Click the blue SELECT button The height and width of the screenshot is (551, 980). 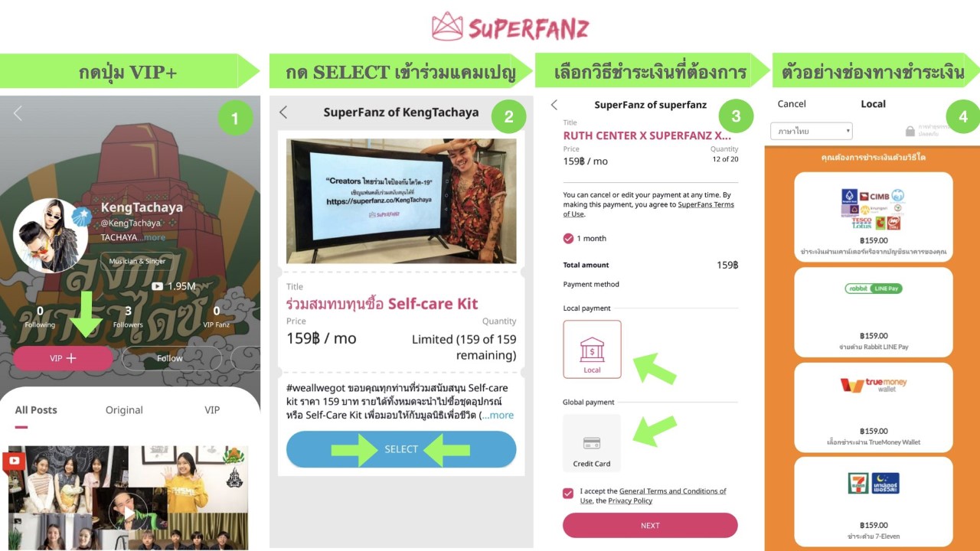(401, 449)
